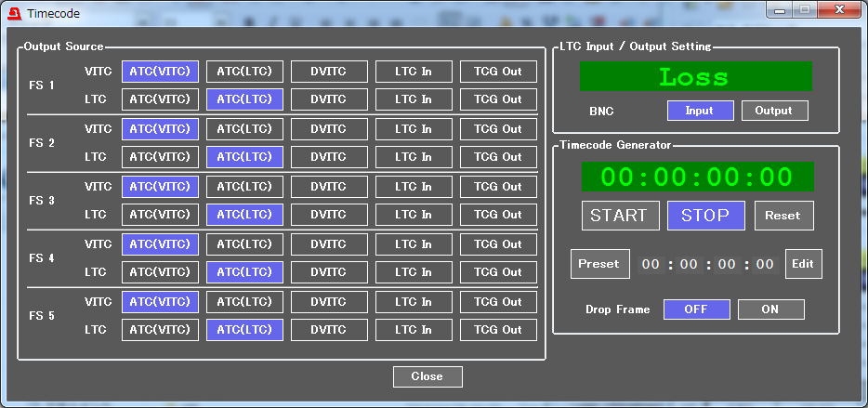Start the timecode generator
This screenshot has height=408, width=868.
coord(620,216)
